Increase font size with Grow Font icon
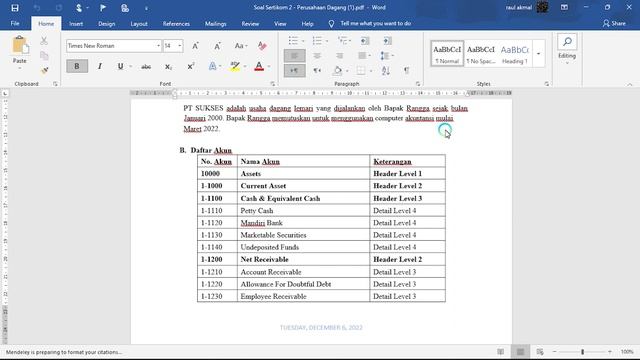This screenshot has height=360, width=640. (x=196, y=46)
